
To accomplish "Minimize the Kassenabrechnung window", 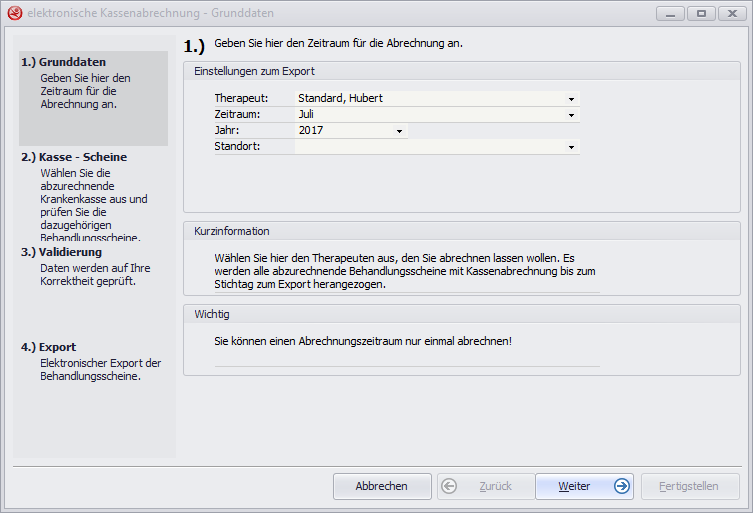I will point(672,13).
